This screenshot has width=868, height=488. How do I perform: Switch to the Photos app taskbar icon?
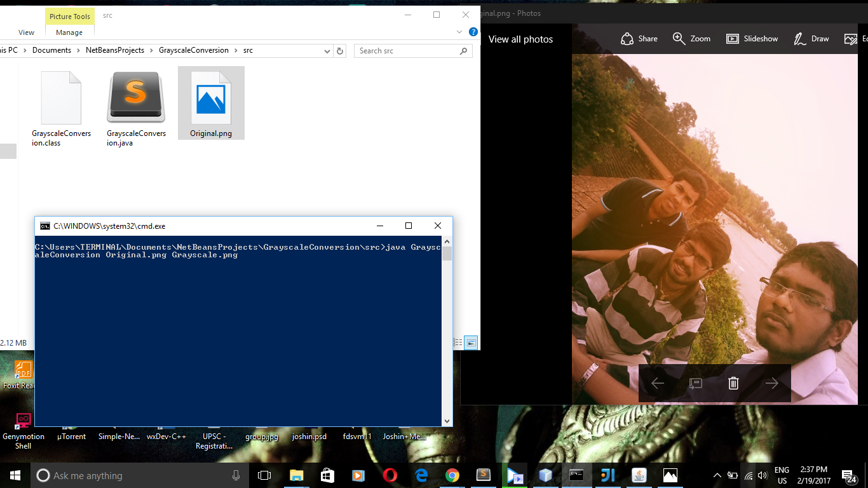[x=670, y=475]
